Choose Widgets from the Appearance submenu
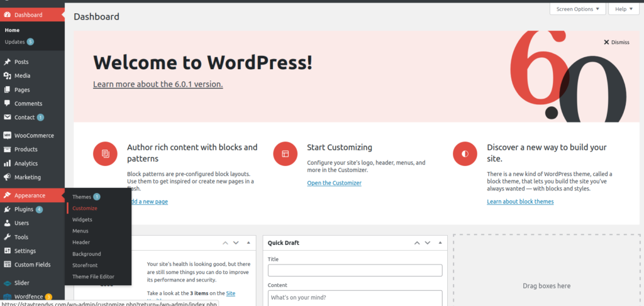Image resolution: width=644 pixels, height=306 pixels. [82, 219]
